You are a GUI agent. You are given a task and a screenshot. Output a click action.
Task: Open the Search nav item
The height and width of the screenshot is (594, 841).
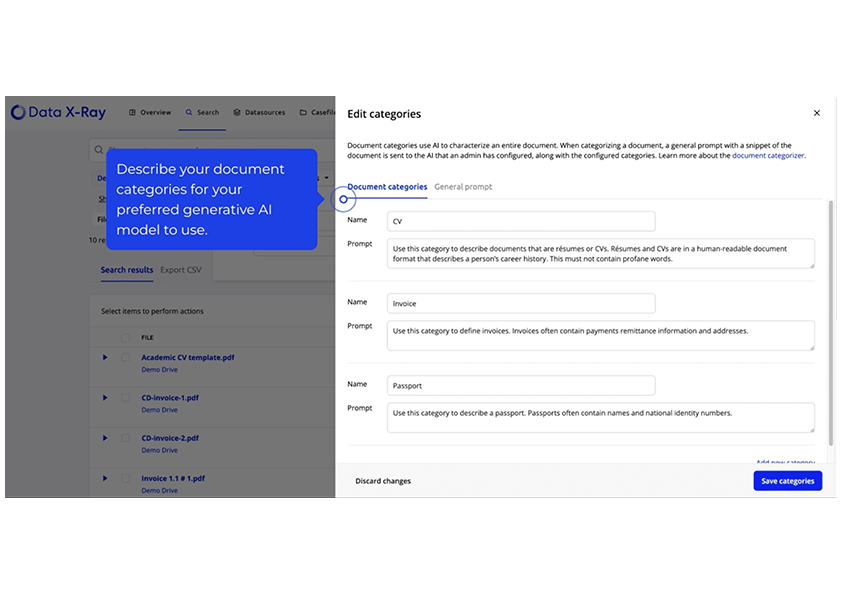[202, 113]
